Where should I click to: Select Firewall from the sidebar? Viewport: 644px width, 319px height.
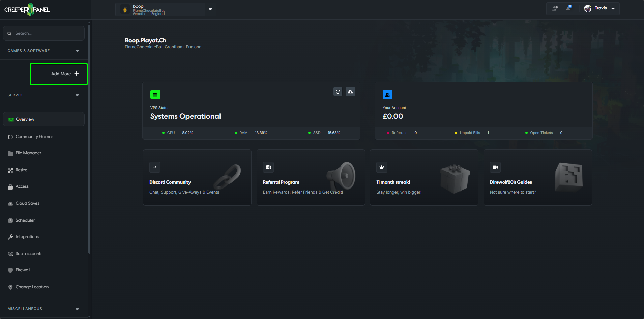pos(23,270)
